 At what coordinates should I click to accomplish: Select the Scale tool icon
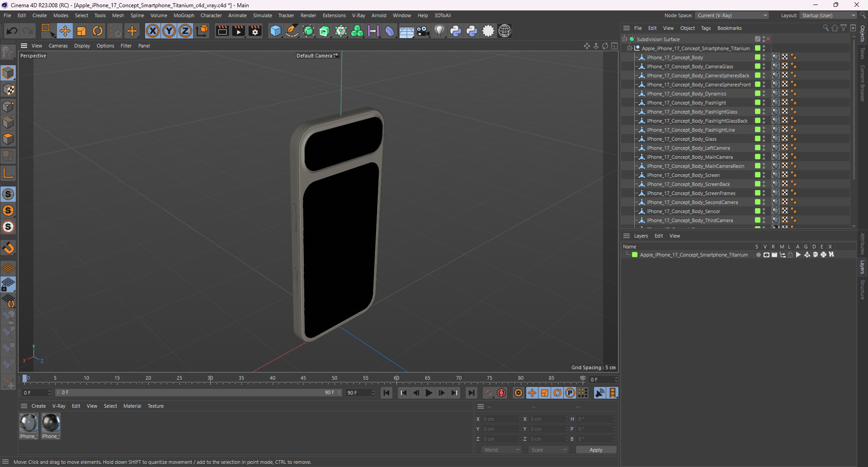pyautogui.click(x=81, y=31)
